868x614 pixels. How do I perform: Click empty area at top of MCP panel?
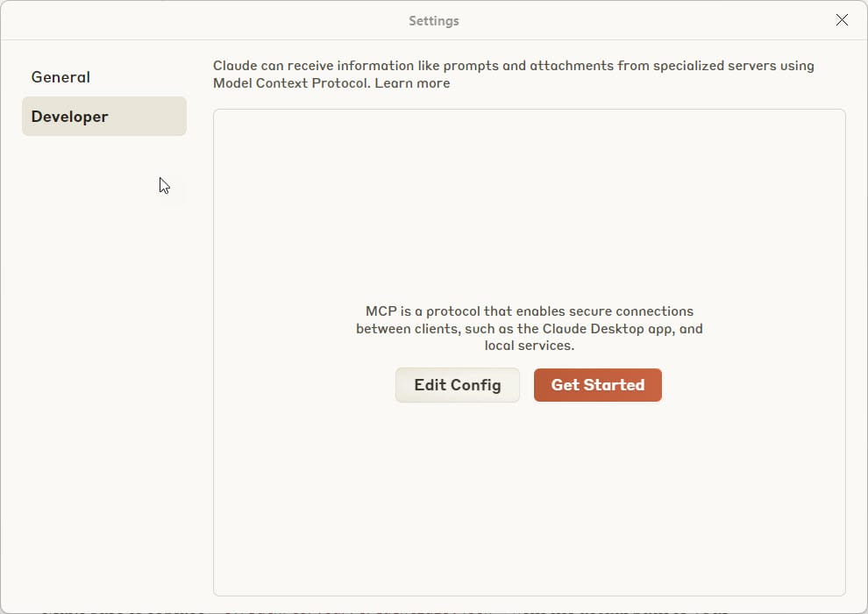[529, 175]
